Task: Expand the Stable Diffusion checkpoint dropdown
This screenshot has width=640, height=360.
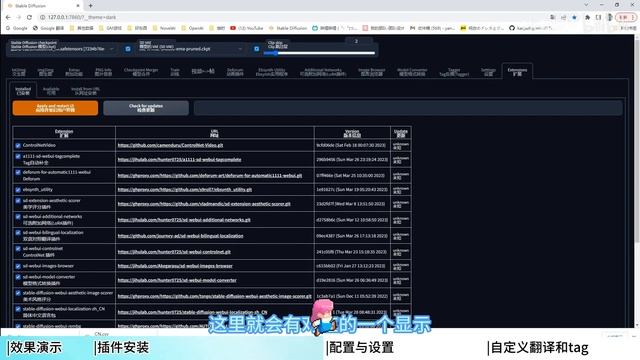Action: [111, 49]
